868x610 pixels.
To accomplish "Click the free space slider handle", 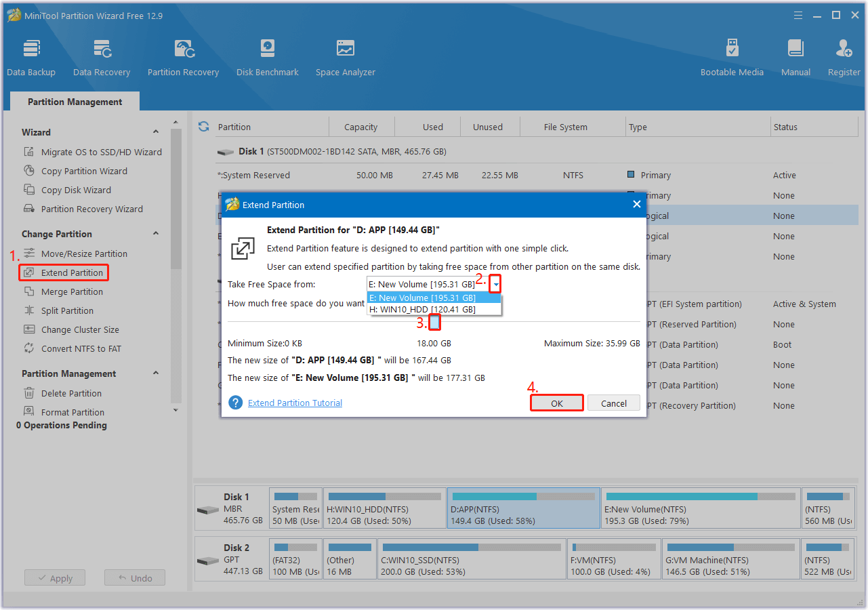I will coord(435,323).
